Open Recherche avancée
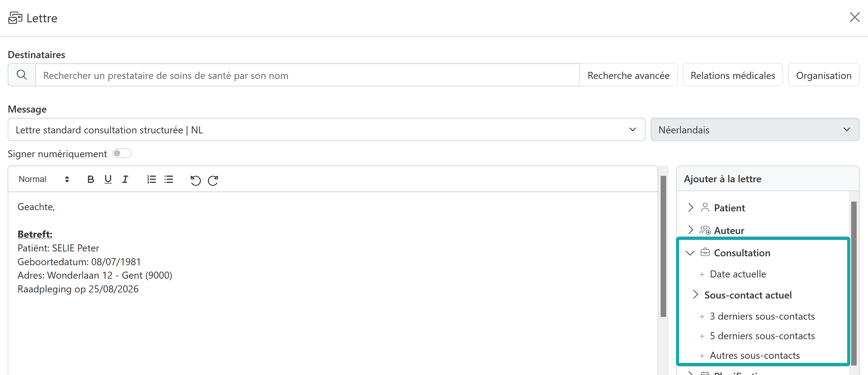The height and width of the screenshot is (375, 868). coord(628,75)
